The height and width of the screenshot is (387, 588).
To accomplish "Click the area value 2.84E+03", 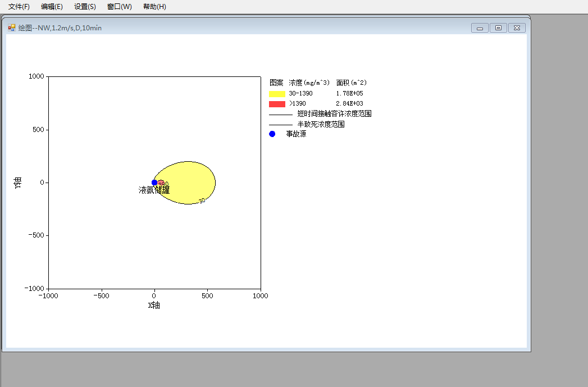I will tap(349, 103).
